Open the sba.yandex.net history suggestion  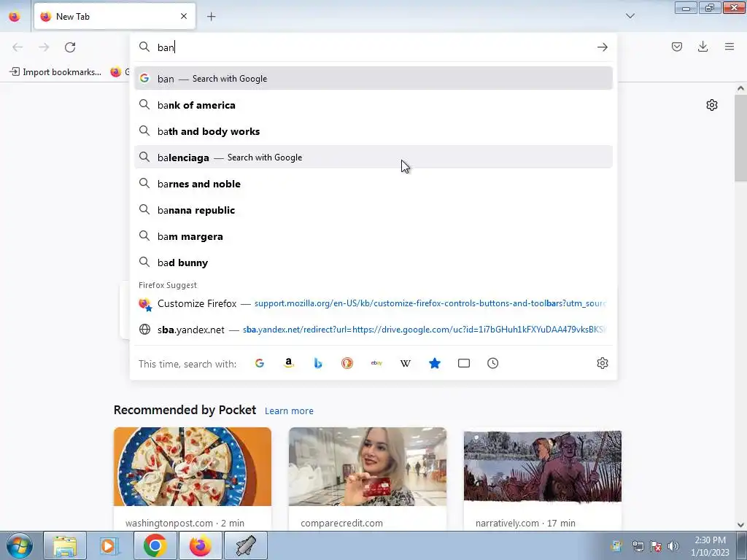point(373,330)
